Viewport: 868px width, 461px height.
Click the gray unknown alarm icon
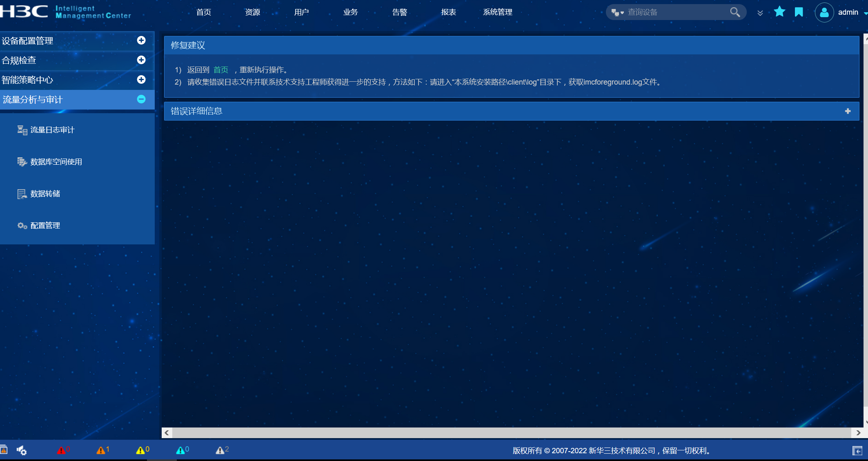click(x=220, y=450)
